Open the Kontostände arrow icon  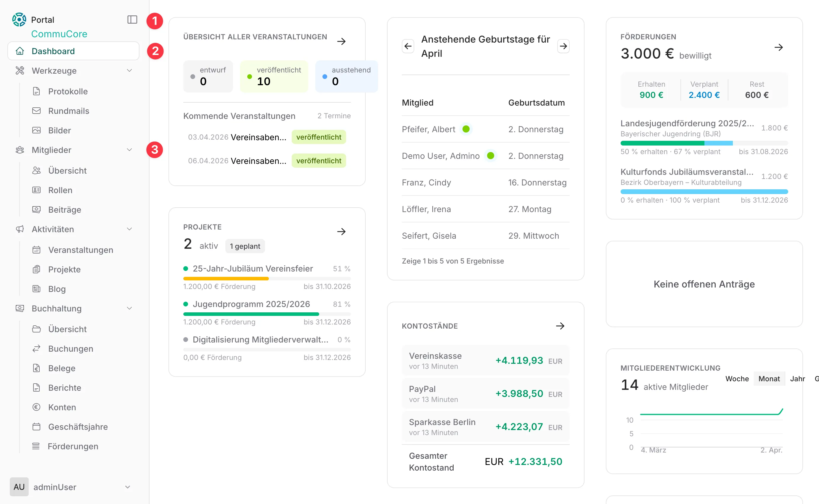pyautogui.click(x=560, y=326)
